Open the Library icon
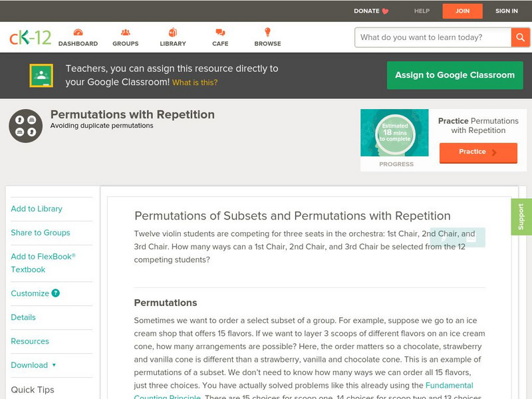This screenshot has width=532, height=399. [173, 33]
